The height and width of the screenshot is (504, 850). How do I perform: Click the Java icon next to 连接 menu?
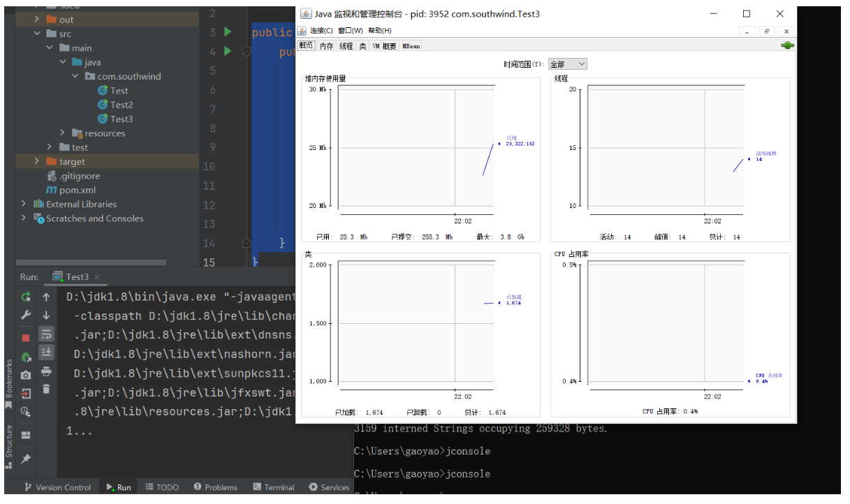click(x=302, y=31)
